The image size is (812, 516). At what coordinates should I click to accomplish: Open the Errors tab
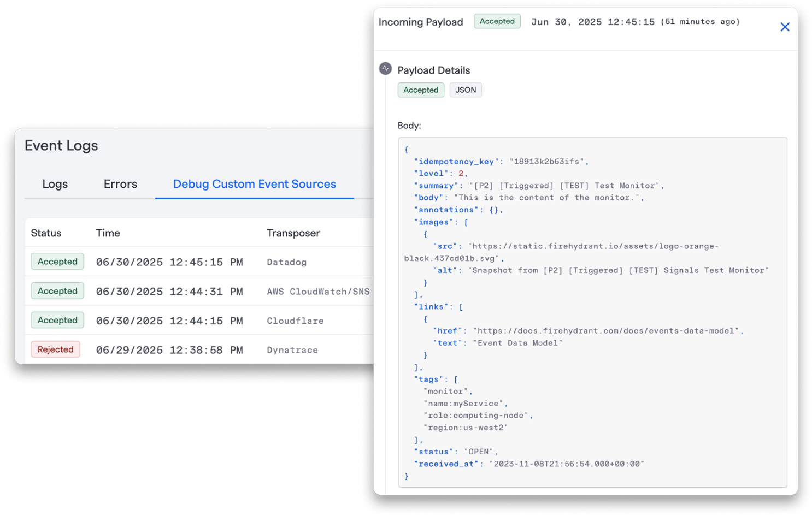point(120,184)
